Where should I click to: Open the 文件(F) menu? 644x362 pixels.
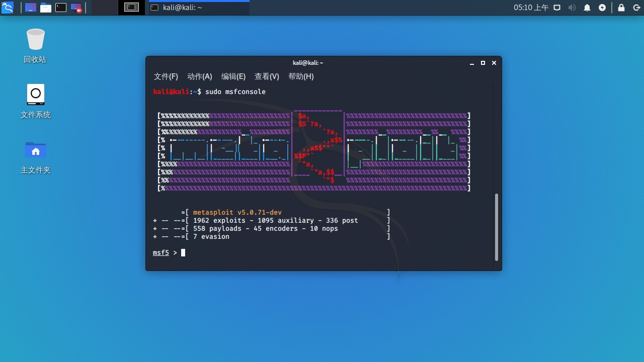click(166, 76)
